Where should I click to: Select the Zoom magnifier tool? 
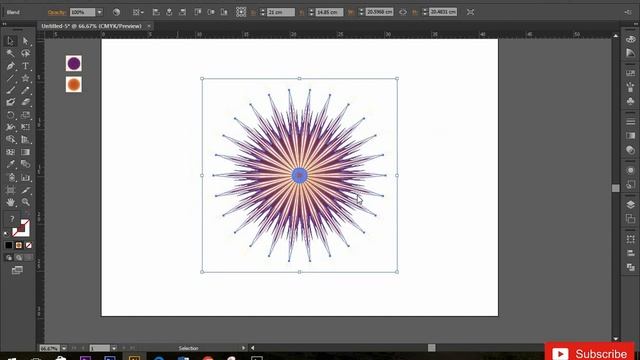click(x=25, y=202)
